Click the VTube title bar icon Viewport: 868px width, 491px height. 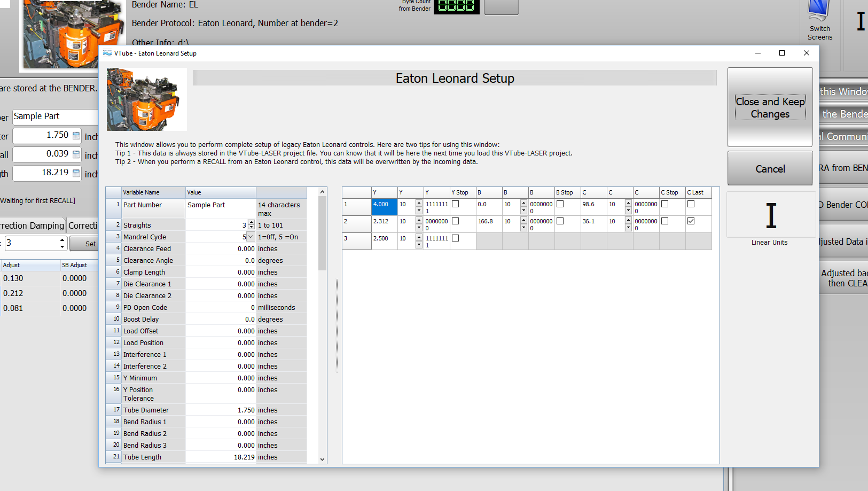pos(107,53)
